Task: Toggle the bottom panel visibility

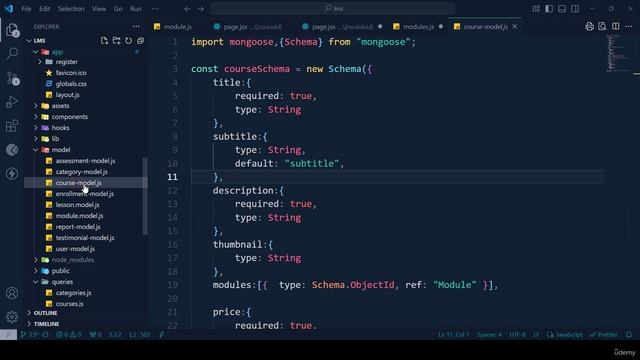Action: pos(562,9)
